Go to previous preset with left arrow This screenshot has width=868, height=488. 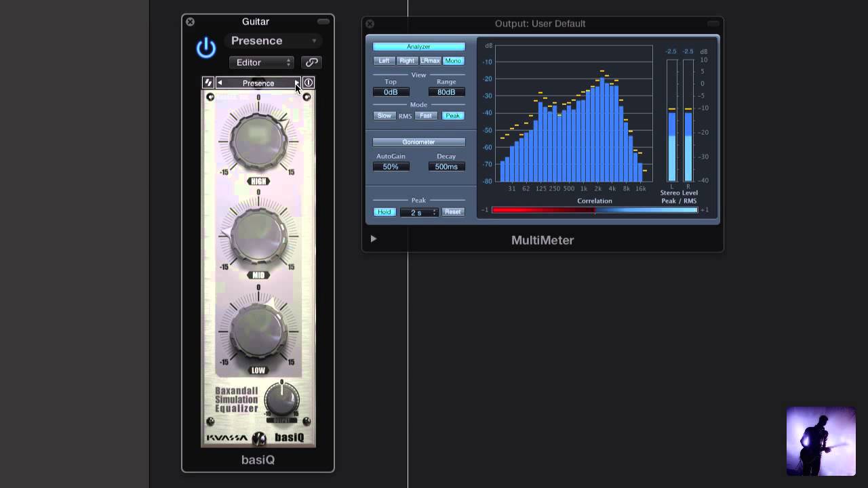[220, 83]
